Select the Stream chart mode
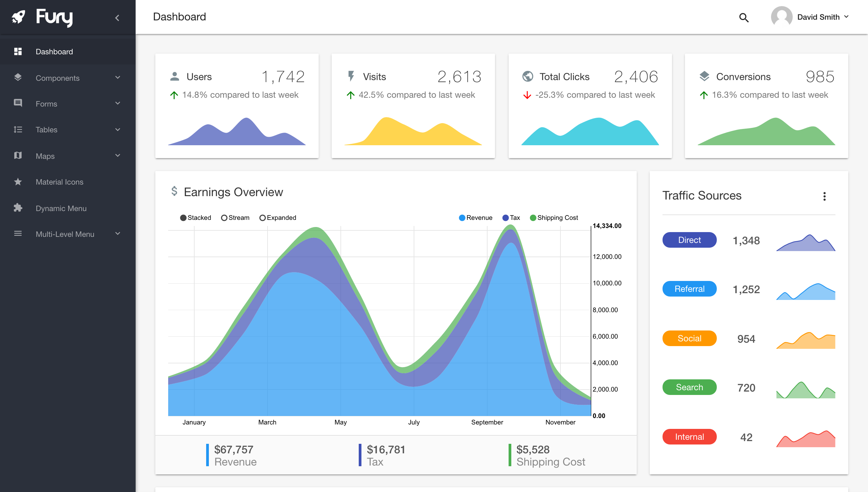The image size is (868, 492). [x=224, y=218]
